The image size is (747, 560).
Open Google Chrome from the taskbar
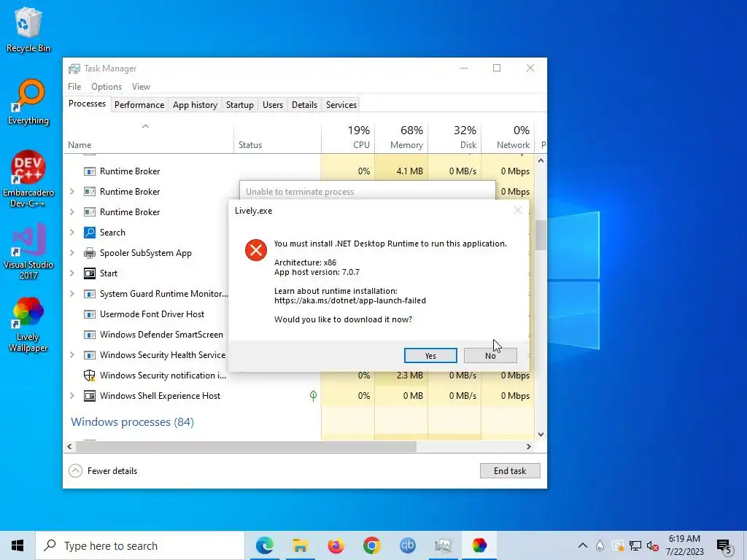pos(371,545)
